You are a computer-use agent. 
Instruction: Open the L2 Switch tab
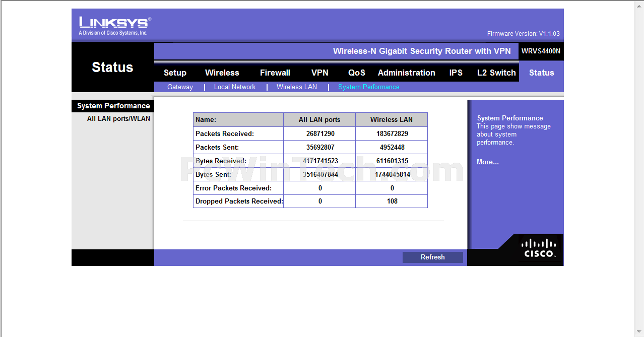496,73
